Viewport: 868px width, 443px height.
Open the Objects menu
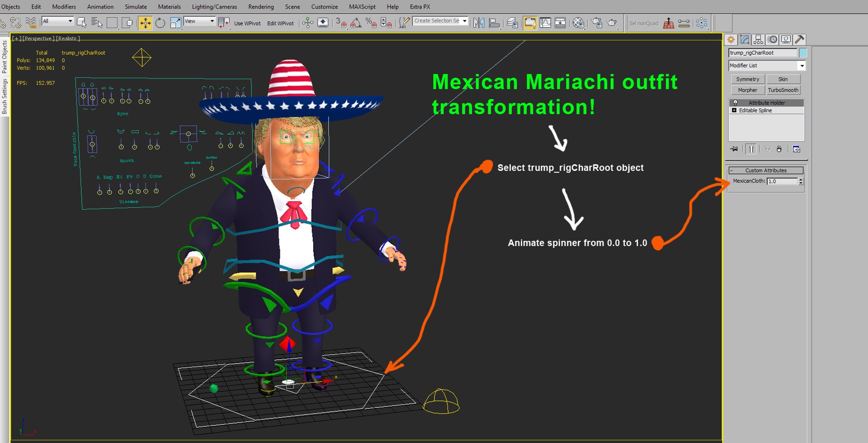point(10,7)
